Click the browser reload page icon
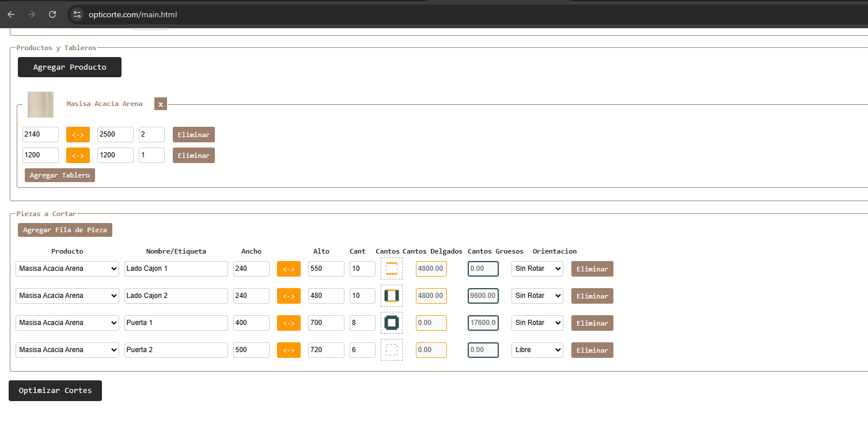Image resolution: width=868 pixels, height=442 pixels. click(x=52, y=14)
